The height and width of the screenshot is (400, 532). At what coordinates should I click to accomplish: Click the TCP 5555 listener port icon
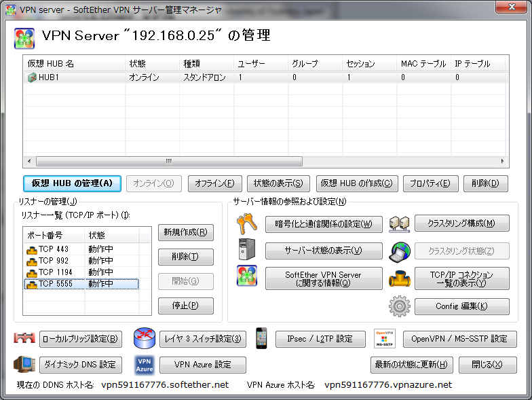pos(31,285)
